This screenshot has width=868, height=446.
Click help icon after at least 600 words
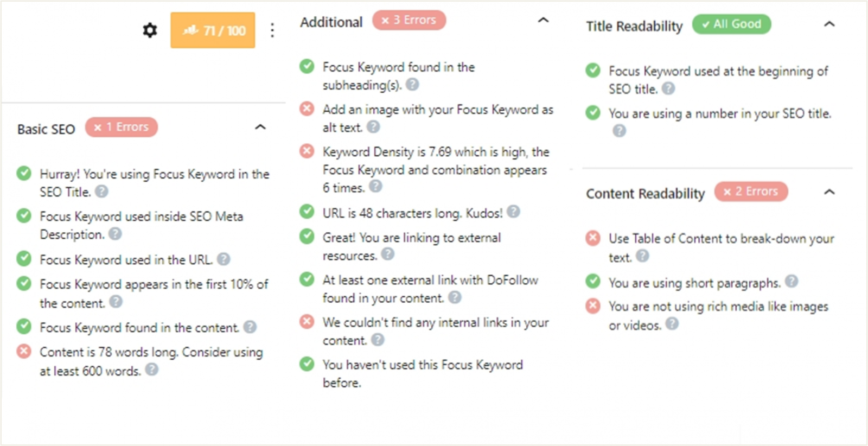pos(152,369)
